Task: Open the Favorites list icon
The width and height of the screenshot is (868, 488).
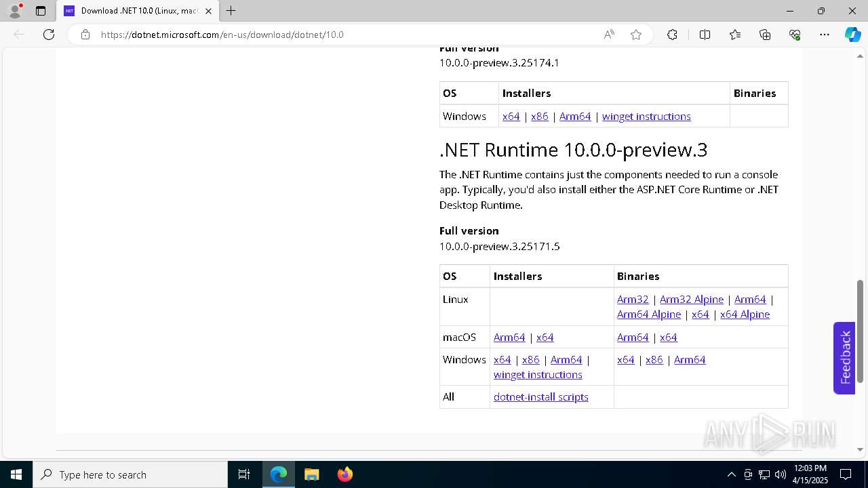Action: click(735, 35)
